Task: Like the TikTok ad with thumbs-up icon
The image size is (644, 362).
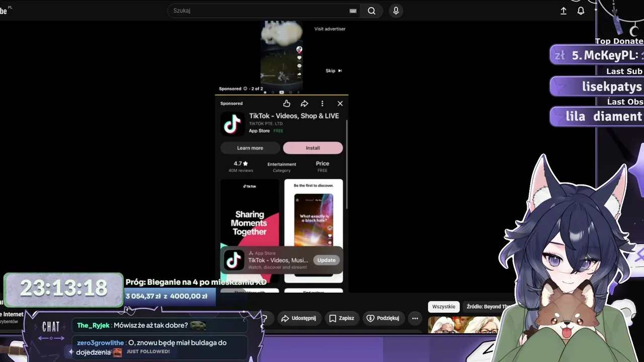Action: [x=287, y=104]
